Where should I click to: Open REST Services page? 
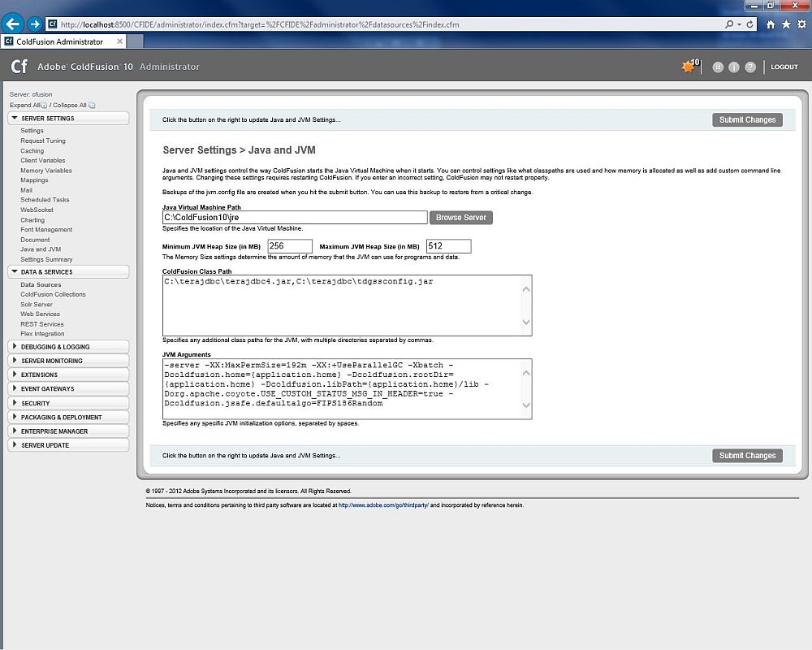pos(42,324)
